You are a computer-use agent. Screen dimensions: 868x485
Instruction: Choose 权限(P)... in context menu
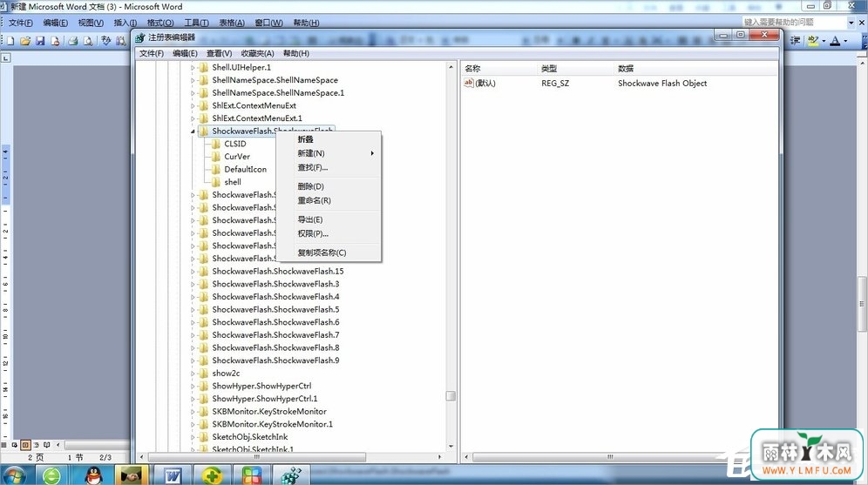click(x=329, y=233)
